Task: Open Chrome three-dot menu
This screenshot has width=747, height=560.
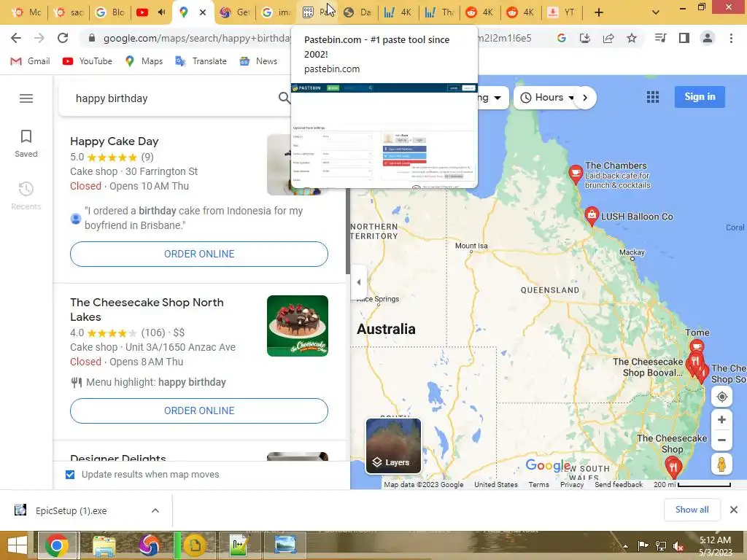Action: (x=731, y=38)
